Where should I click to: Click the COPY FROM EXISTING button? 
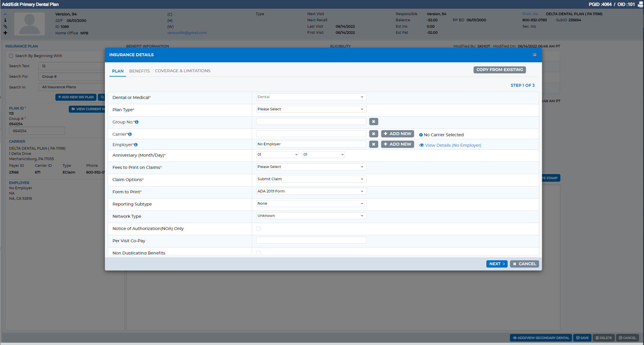point(500,70)
